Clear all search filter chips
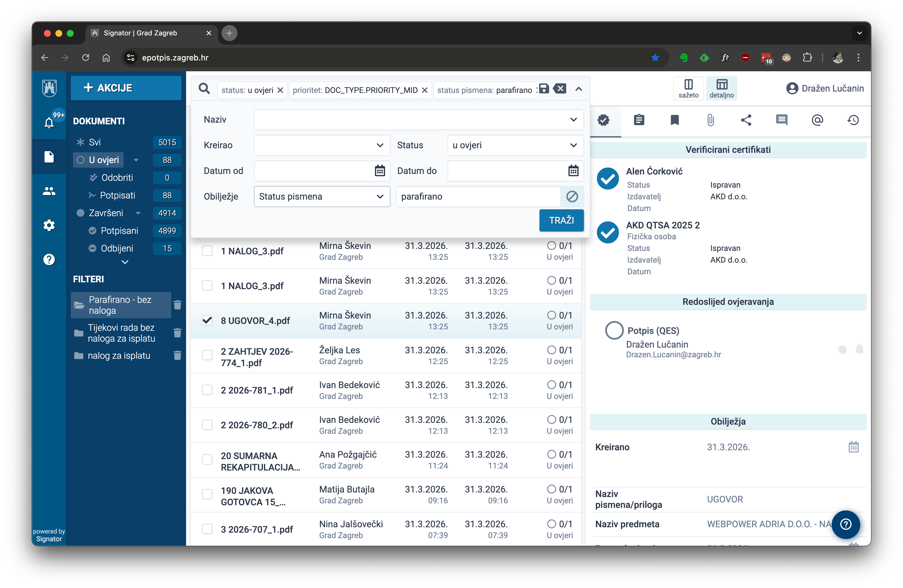 [560, 89]
